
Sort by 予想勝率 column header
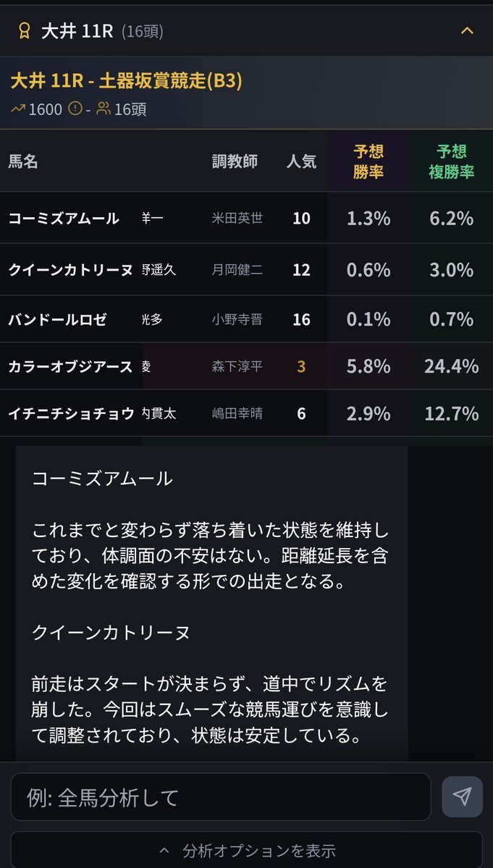pos(368,161)
